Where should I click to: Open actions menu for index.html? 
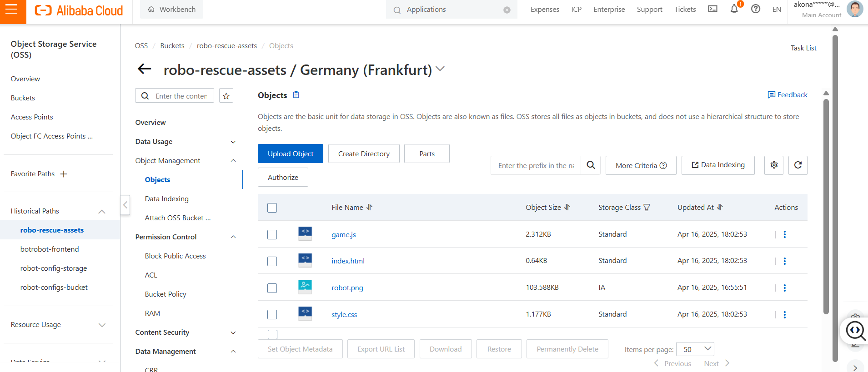(785, 261)
